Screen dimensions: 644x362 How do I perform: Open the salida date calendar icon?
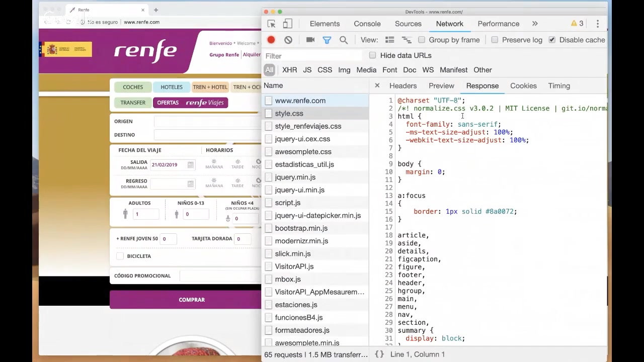(191, 165)
